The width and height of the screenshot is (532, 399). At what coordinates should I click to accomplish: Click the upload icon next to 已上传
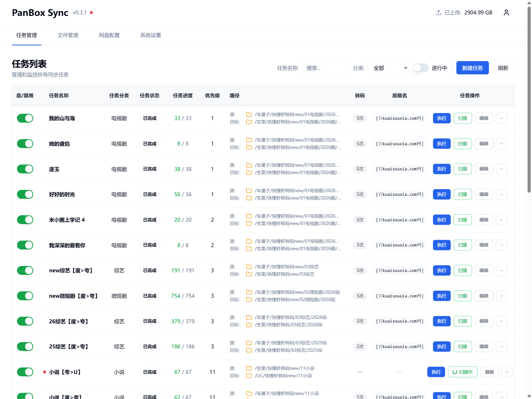tap(438, 12)
